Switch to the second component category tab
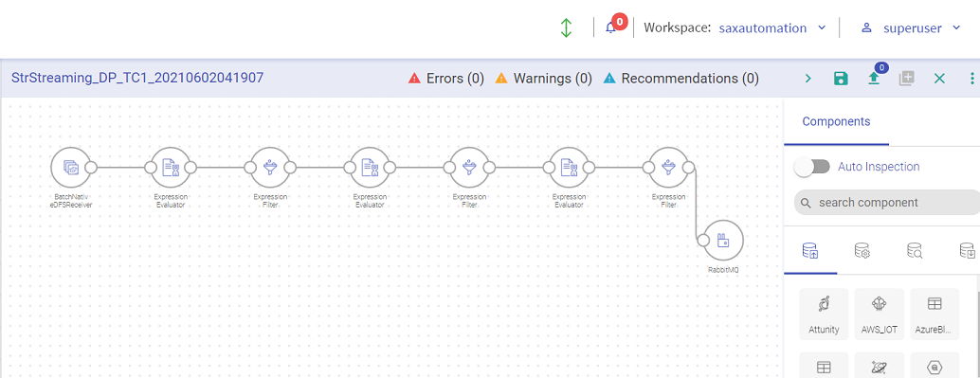The width and height of the screenshot is (980, 378). pyautogui.click(x=862, y=251)
